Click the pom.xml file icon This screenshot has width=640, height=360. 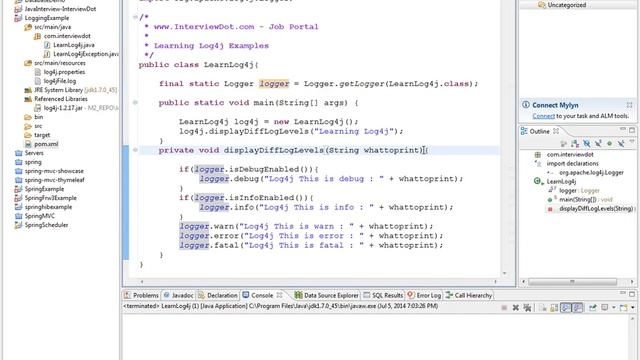pos(28,144)
